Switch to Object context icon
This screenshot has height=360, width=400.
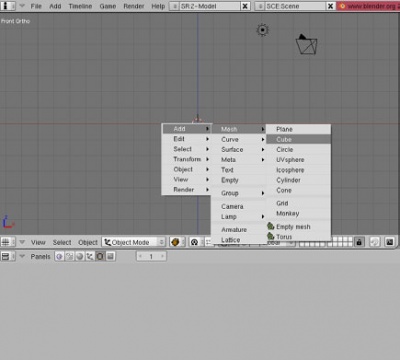pyautogui.click(x=90, y=256)
